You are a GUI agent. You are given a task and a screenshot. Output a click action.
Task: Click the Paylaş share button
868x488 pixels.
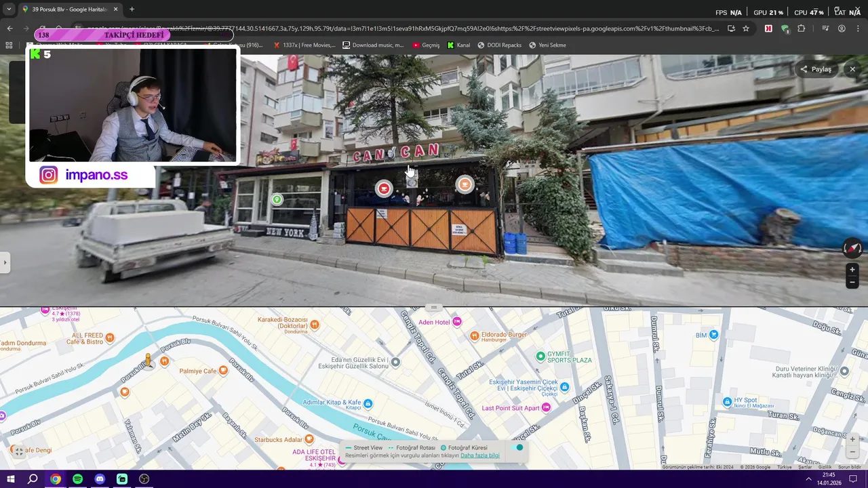816,69
